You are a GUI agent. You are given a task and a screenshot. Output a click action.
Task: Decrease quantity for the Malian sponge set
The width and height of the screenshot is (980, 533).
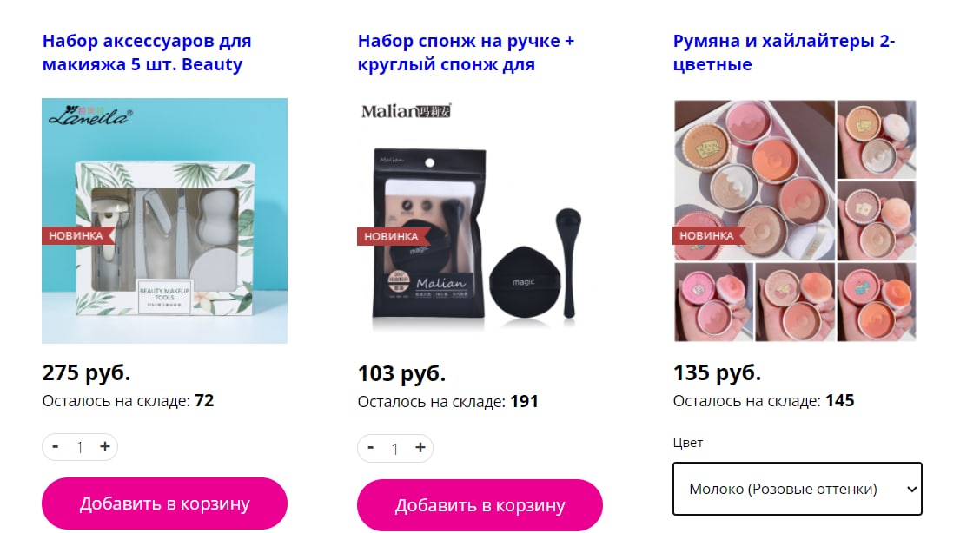(x=371, y=448)
